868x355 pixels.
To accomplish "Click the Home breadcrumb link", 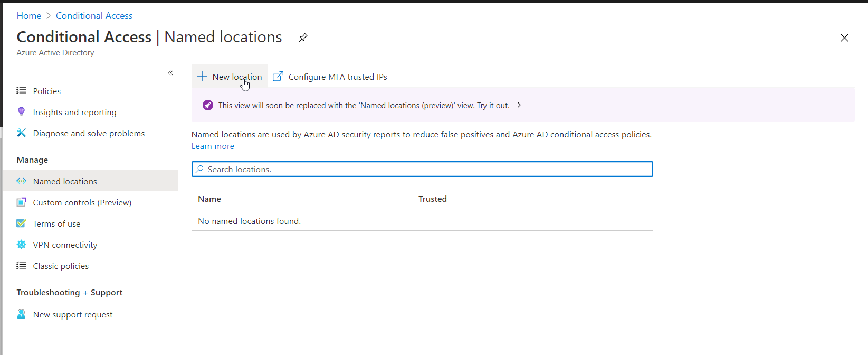I will click(28, 16).
